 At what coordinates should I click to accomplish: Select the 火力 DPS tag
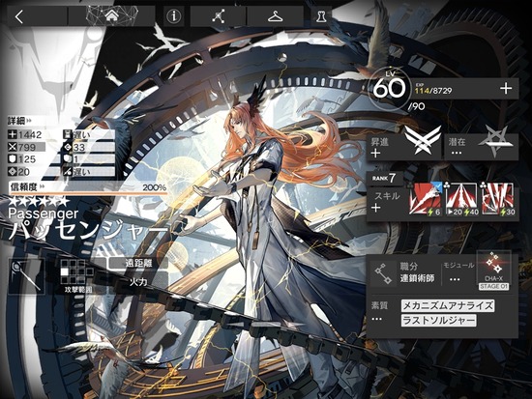tap(138, 281)
